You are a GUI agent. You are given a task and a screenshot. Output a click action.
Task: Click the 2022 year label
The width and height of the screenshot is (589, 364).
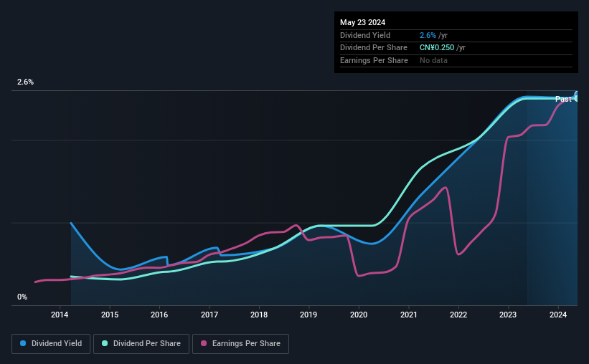[x=458, y=315]
